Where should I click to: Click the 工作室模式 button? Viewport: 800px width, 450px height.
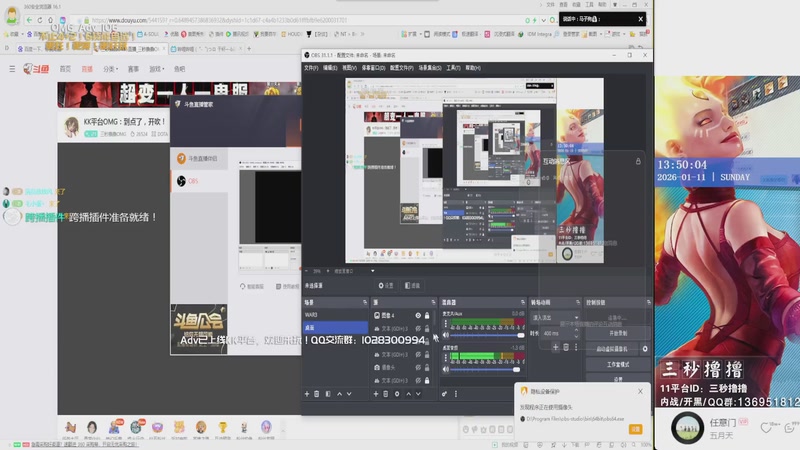click(618, 364)
